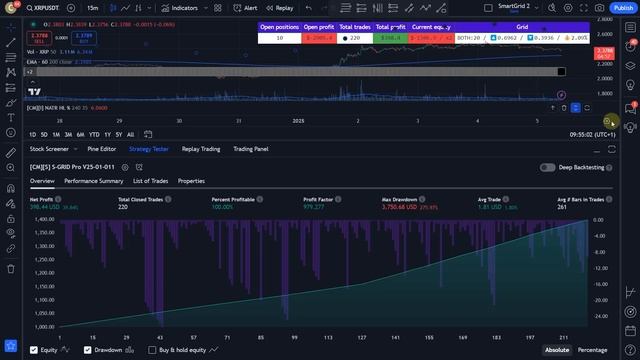Open forecasting and measurement tools
Viewport: 640px width, 360px height.
point(11,87)
